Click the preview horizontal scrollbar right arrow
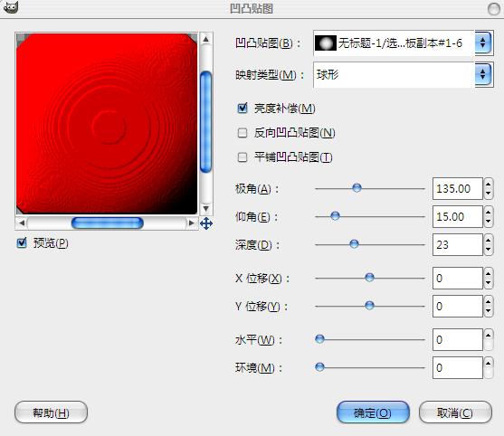Image resolution: width=504 pixels, height=436 pixels. tap(192, 223)
